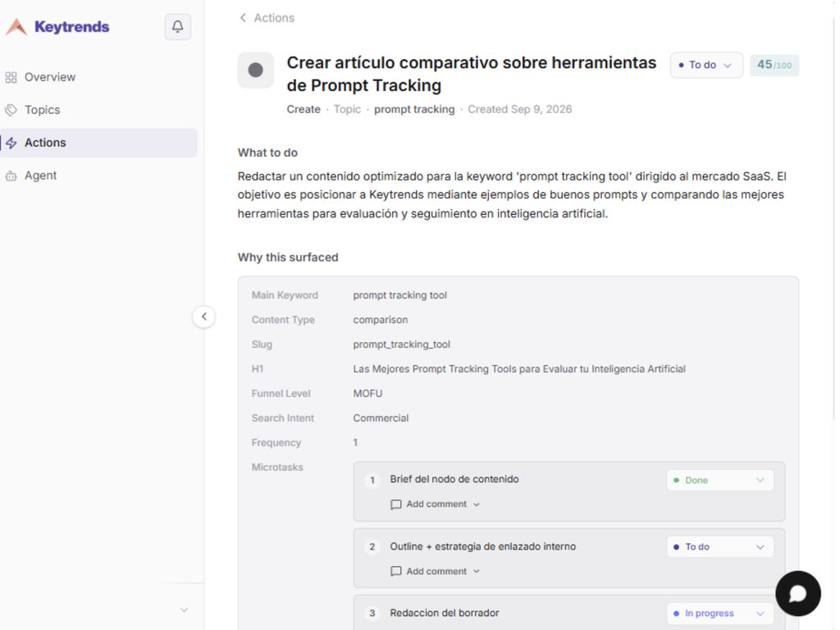Click the back arrow next to Actions

243,18
